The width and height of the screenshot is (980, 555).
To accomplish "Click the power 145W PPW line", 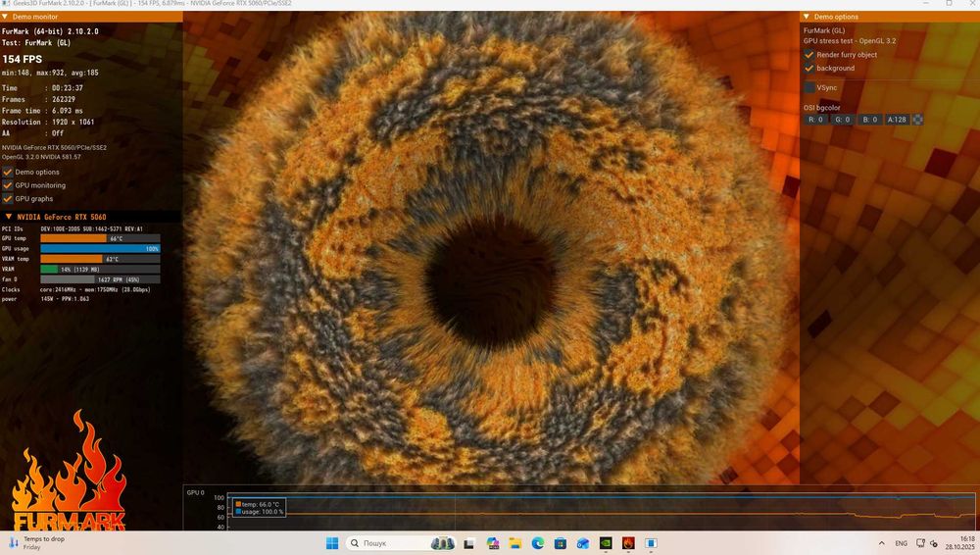I will [x=46, y=299].
